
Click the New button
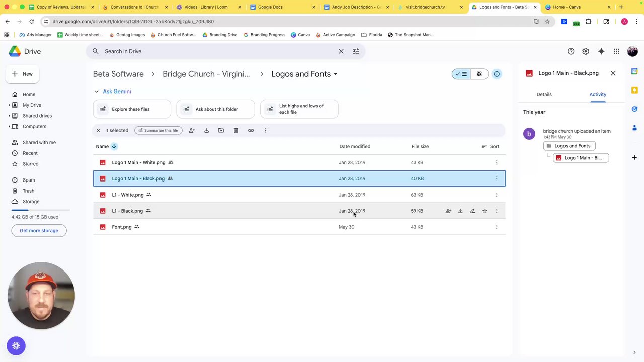tap(22, 74)
